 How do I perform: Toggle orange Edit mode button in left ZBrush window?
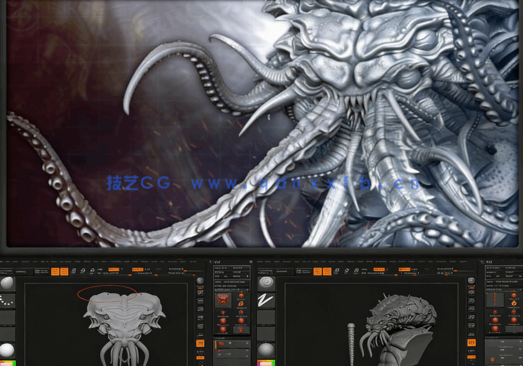tap(55, 272)
